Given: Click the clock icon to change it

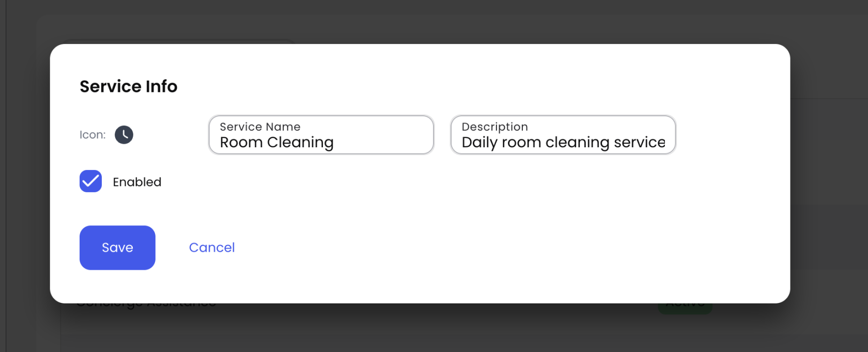Looking at the screenshot, I should click(x=124, y=135).
